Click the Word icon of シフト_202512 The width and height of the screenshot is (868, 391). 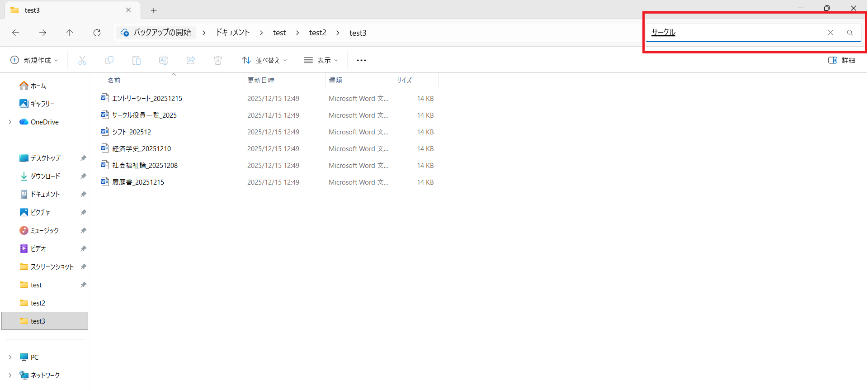pos(105,131)
